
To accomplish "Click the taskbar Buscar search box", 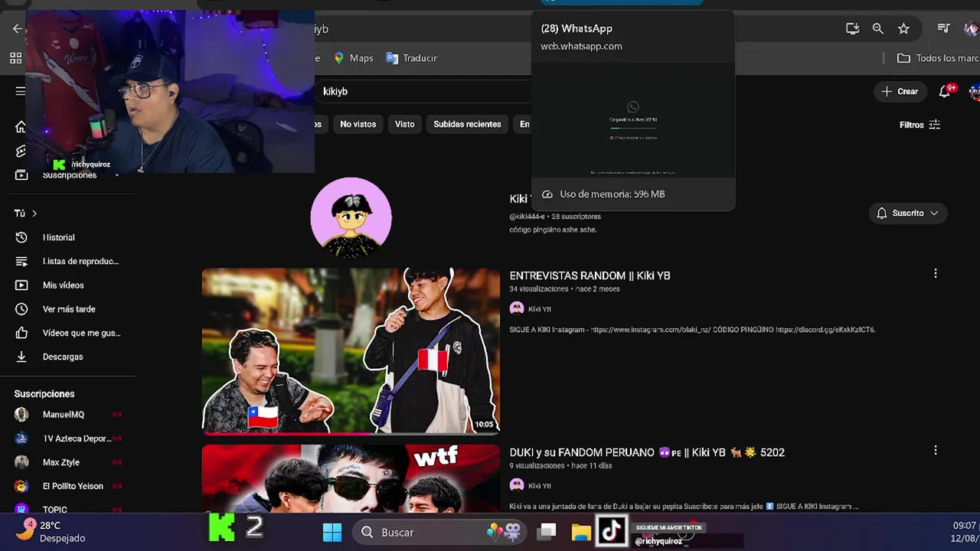I will tap(439, 532).
